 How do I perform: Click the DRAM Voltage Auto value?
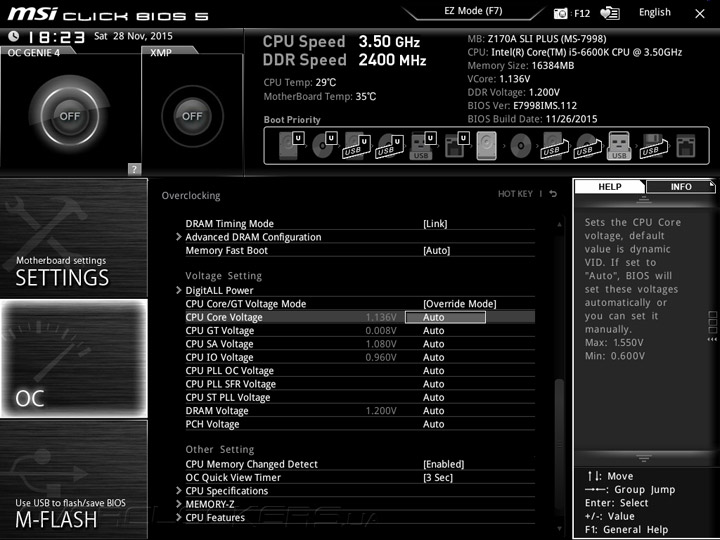433,411
